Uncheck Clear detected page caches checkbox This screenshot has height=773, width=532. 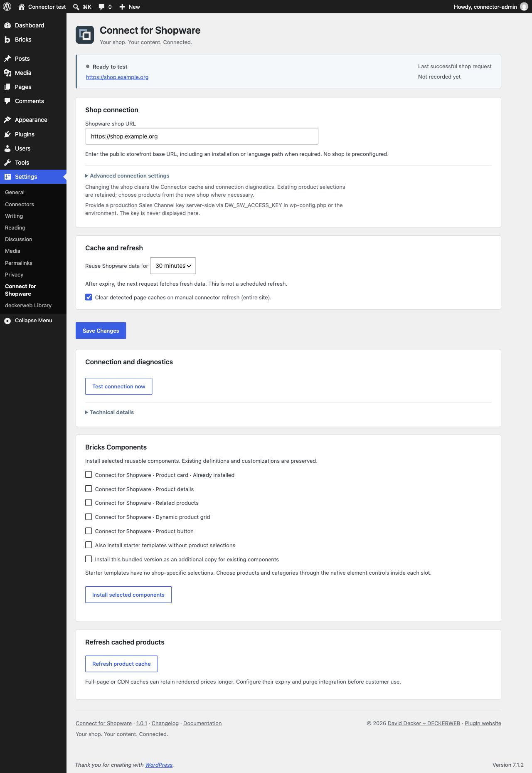89,297
